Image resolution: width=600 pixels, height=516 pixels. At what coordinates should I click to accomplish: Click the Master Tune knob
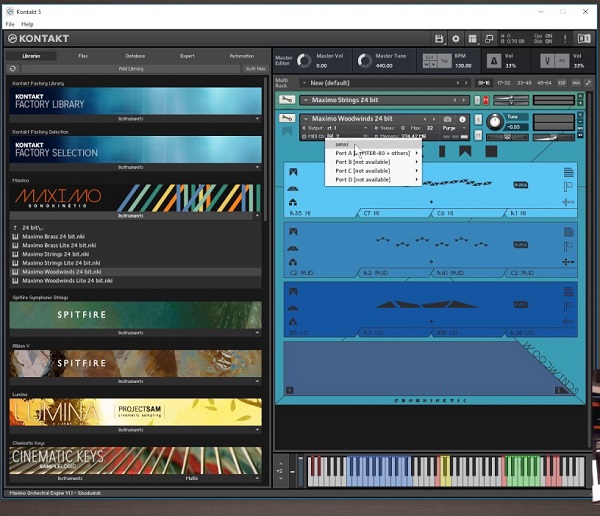coord(364,60)
